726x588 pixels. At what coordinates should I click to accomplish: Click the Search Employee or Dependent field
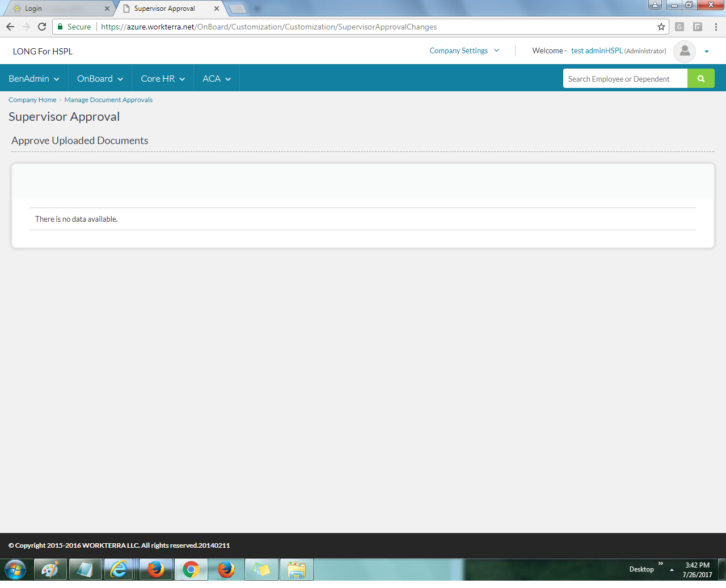(624, 79)
